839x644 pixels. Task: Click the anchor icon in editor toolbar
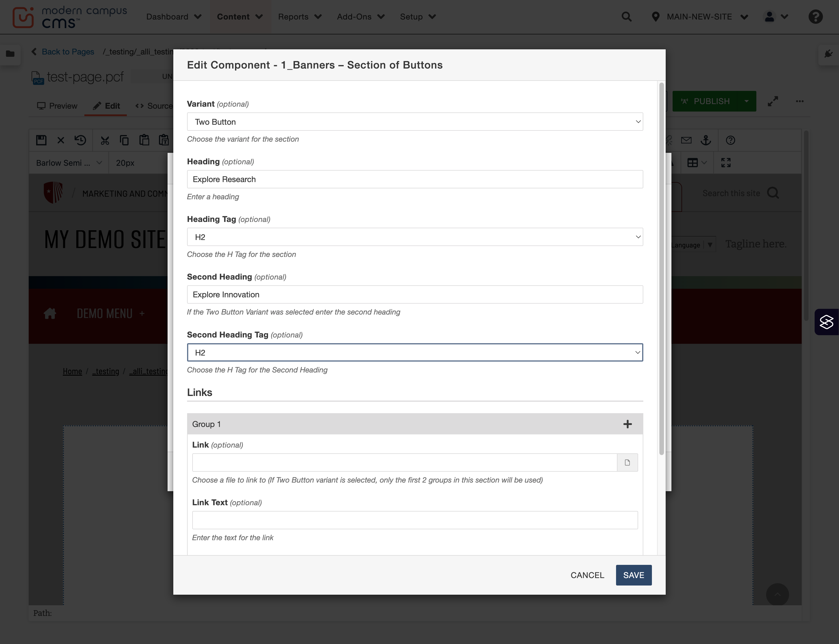706,140
